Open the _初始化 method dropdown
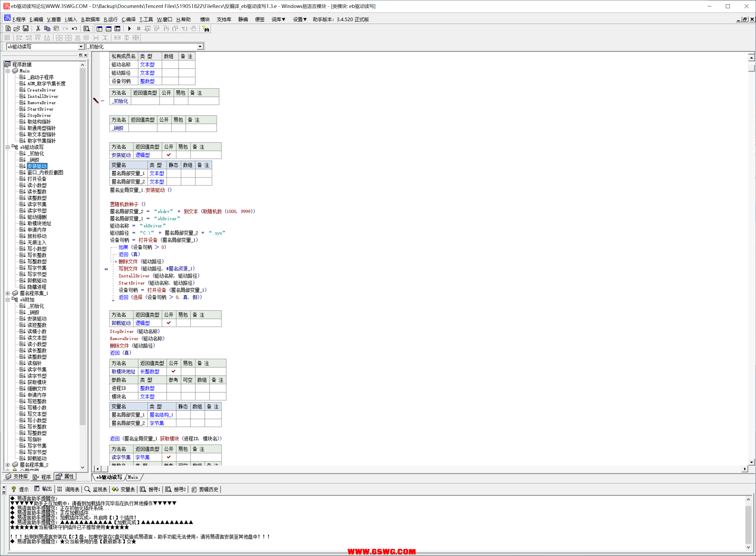This screenshot has width=756, height=556. point(200,46)
